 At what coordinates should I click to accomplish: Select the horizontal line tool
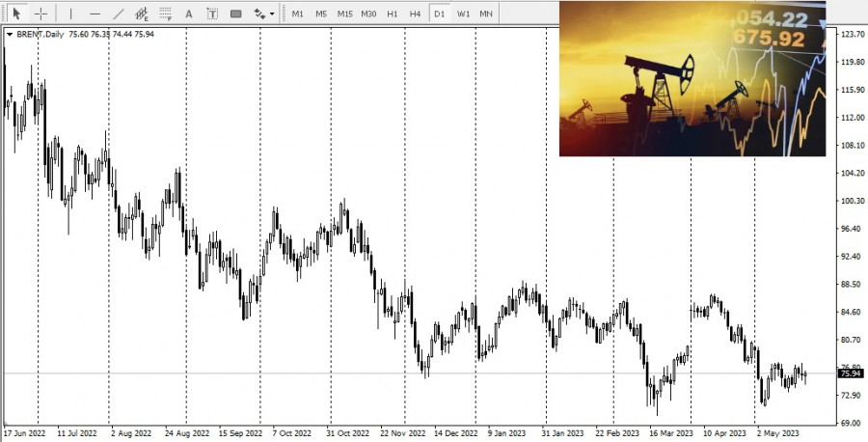pyautogui.click(x=95, y=14)
